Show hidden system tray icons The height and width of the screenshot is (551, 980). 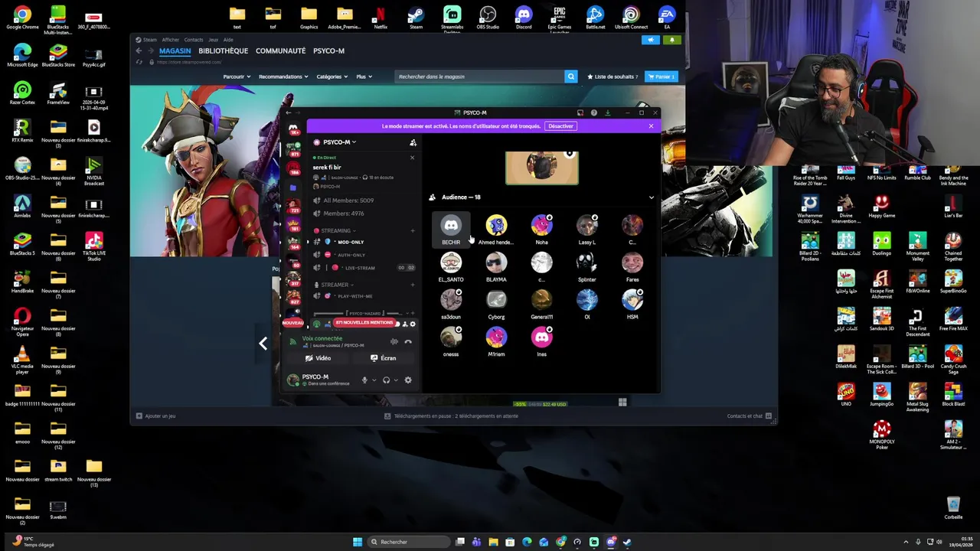point(906,542)
